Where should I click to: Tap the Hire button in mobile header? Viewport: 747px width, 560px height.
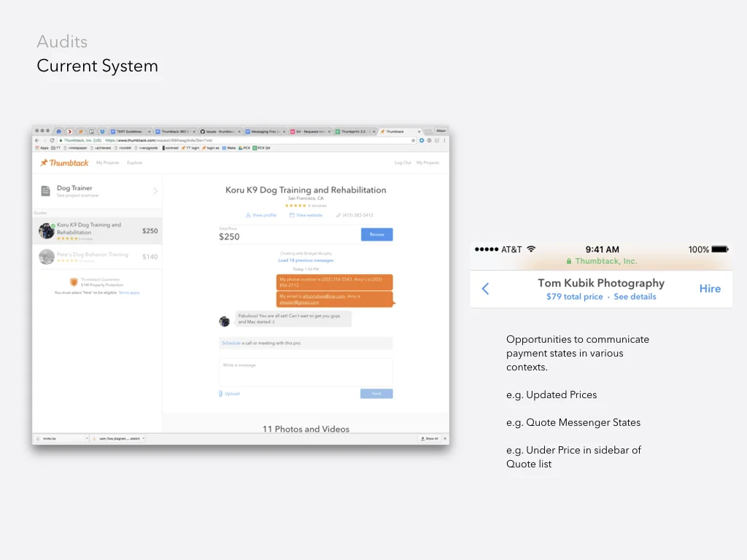point(710,289)
